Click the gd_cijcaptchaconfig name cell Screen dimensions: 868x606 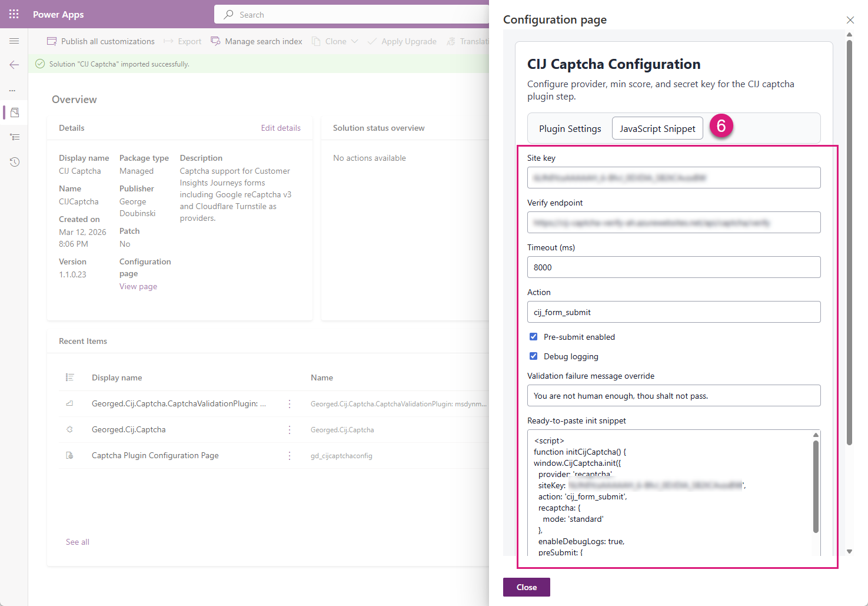(341, 455)
